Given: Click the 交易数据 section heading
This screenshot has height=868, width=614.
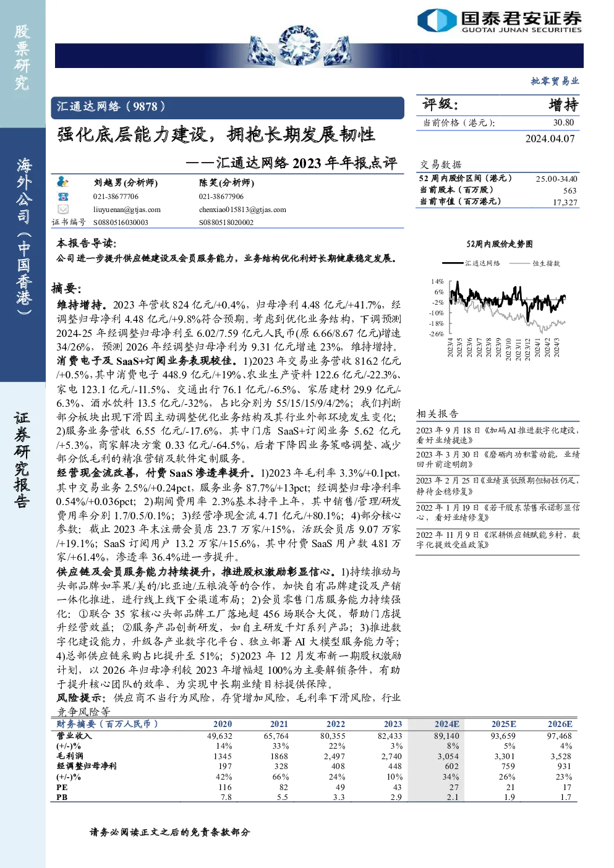Looking at the screenshot, I should coord(441,164).
